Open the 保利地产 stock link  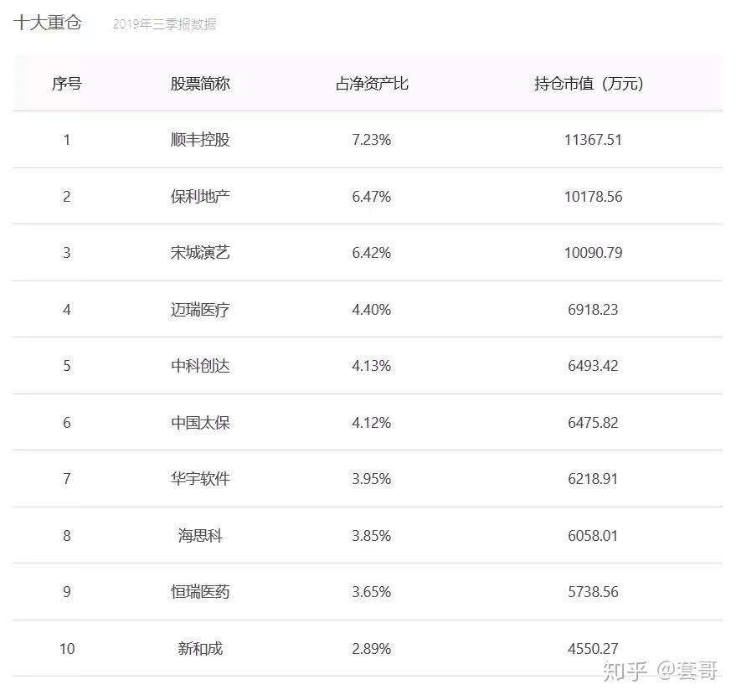(x=200, y=197)
